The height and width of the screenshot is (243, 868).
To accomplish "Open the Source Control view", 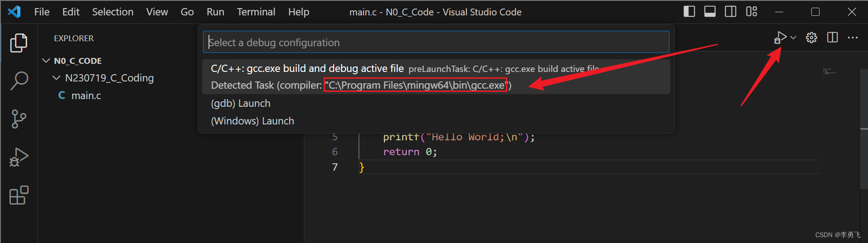I will (19, 119).
